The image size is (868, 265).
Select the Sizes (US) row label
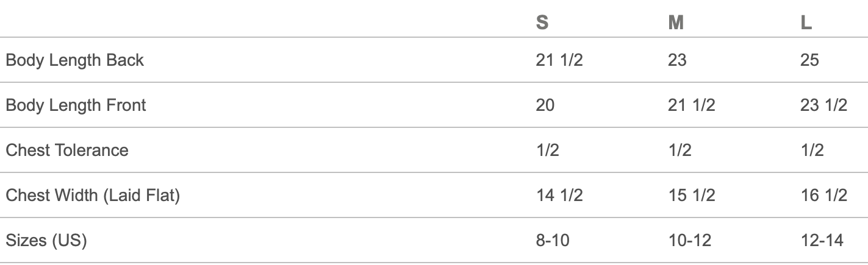coord(46,241)
